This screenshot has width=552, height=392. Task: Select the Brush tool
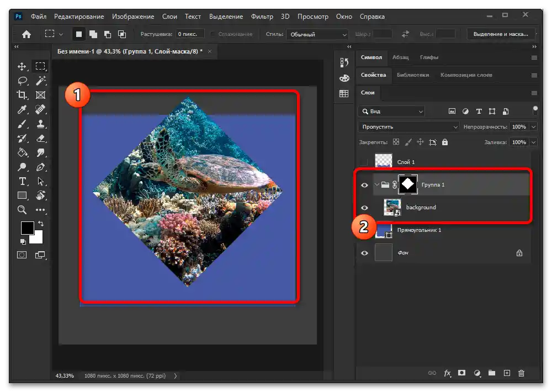[x=22, y=124]
